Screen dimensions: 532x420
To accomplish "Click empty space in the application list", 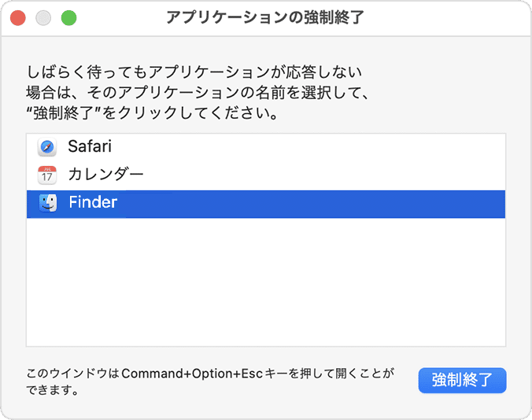I will click(x=265, y=283).
